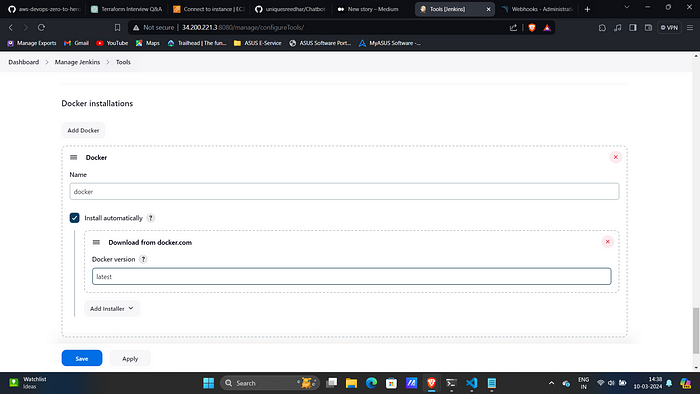
Task: Open Microsoft Store from taskbar
Action: (392, 383)
